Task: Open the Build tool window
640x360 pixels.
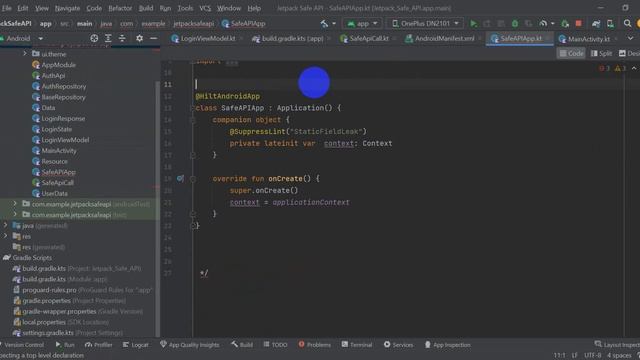Action: 242,345
